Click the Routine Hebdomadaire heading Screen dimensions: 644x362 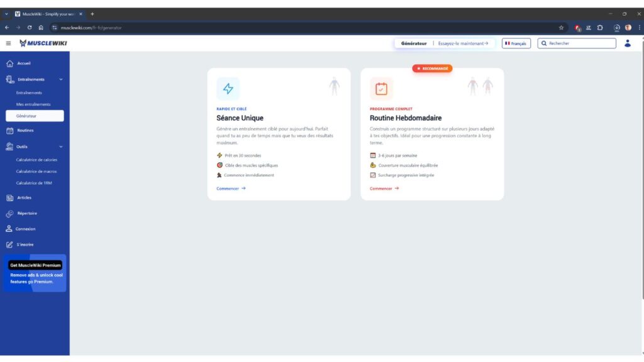(x=406, y=118)
